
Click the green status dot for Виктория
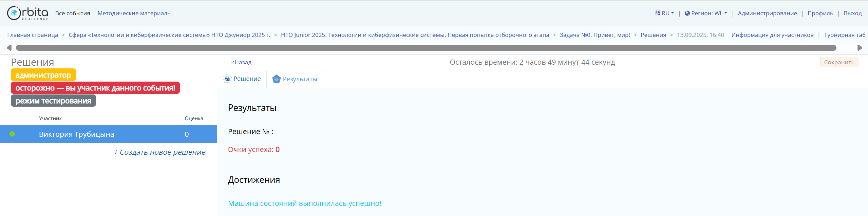pos(12,134)
